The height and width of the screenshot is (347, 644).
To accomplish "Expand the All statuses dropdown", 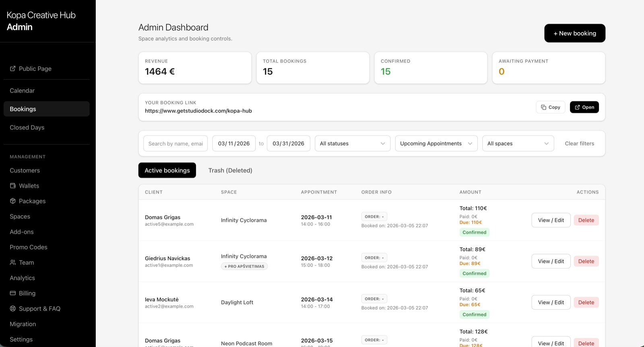I will pos(352,144).
